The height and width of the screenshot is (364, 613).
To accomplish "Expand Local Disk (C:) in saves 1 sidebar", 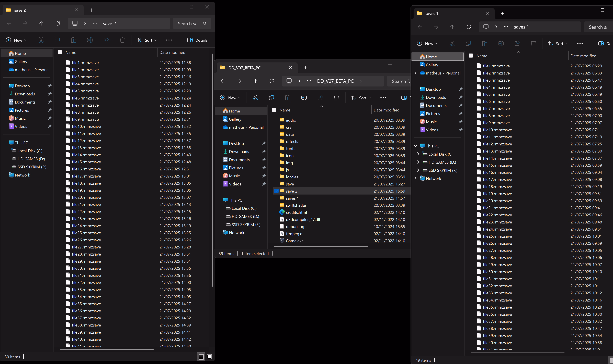I will [418, 154].
